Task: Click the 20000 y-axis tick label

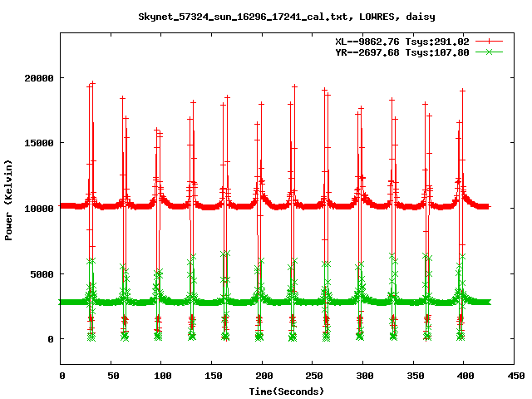Action: click(39, 78)
